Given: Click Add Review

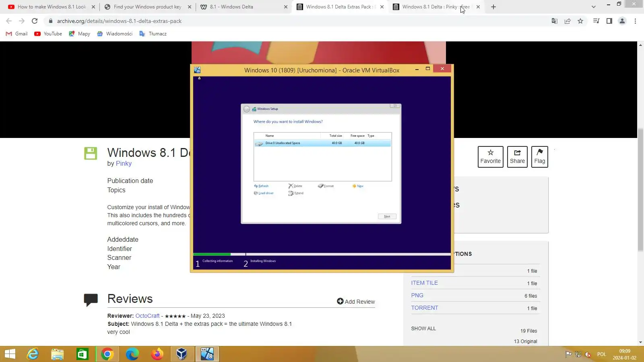Looking at the screenshot, I should tap(356, 302).
